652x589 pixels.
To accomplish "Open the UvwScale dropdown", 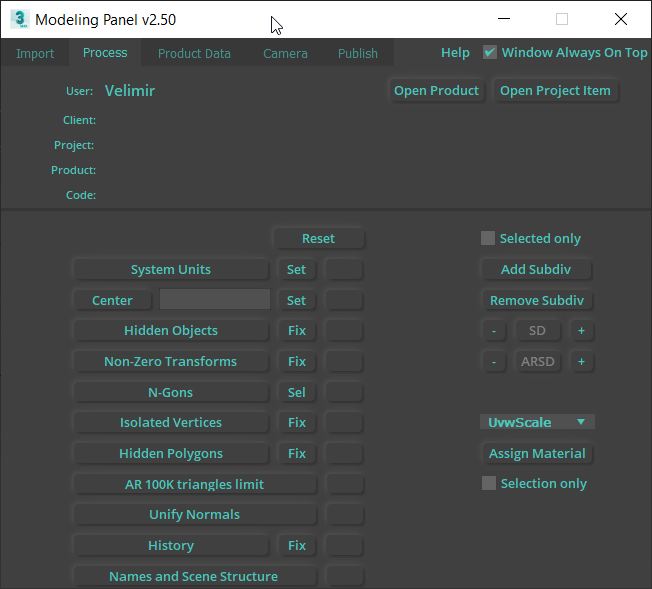I will pyautogui.click(x=537, y=422).
